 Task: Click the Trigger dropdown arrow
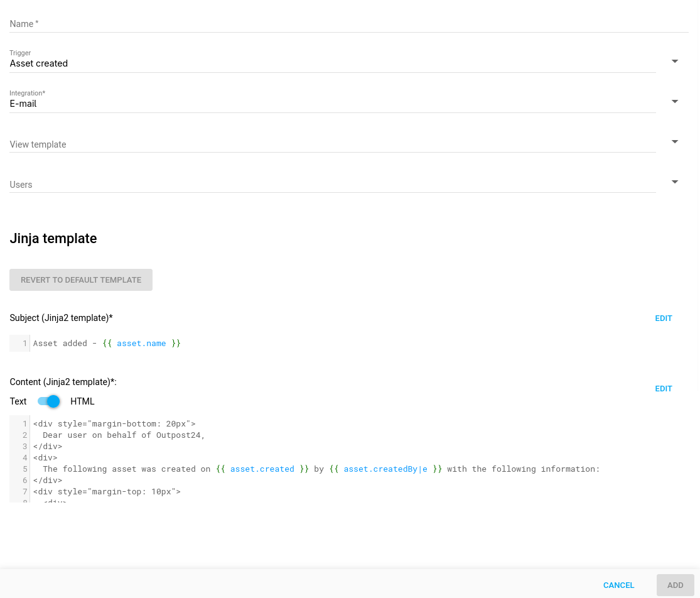click(x=674, y=61)
